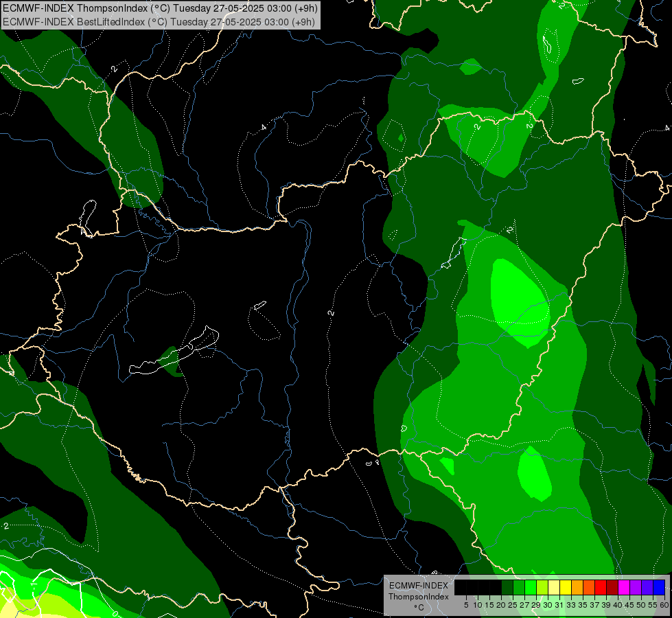Select the magenta 40–45 legend swatch
Image resolution: width=672 pixels, height=618 pixels.
623,587
